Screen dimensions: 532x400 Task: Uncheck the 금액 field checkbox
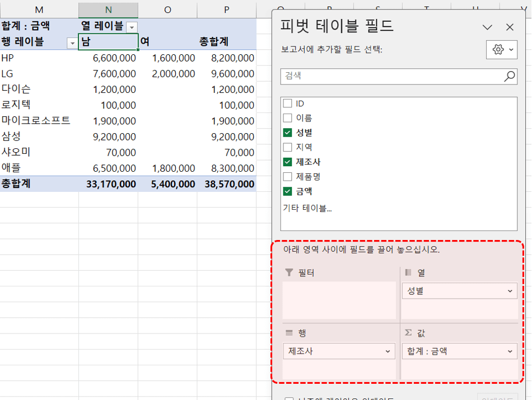coord(287,191)
